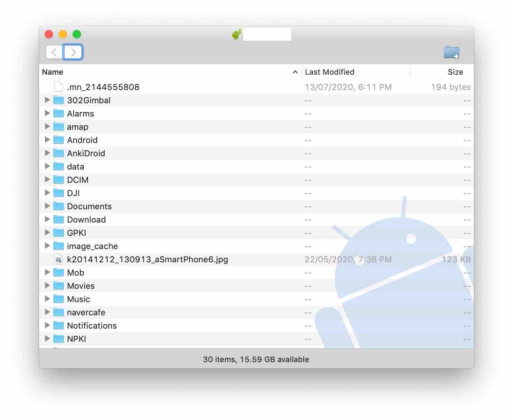Select k20141212_130913_aSmartPhone6.jpg file name
Viewport: 513px width, 420px height.
(x=148, y=259)
